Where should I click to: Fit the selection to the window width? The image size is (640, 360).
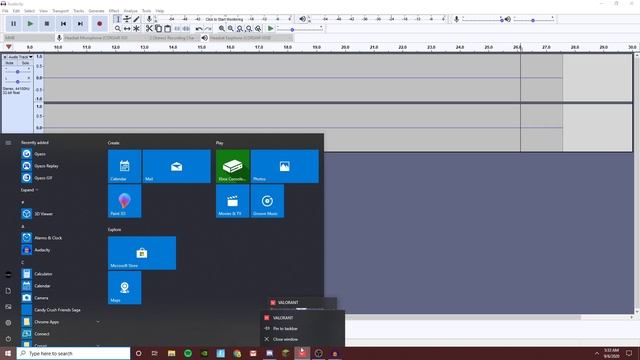click(x=240, y=29)
